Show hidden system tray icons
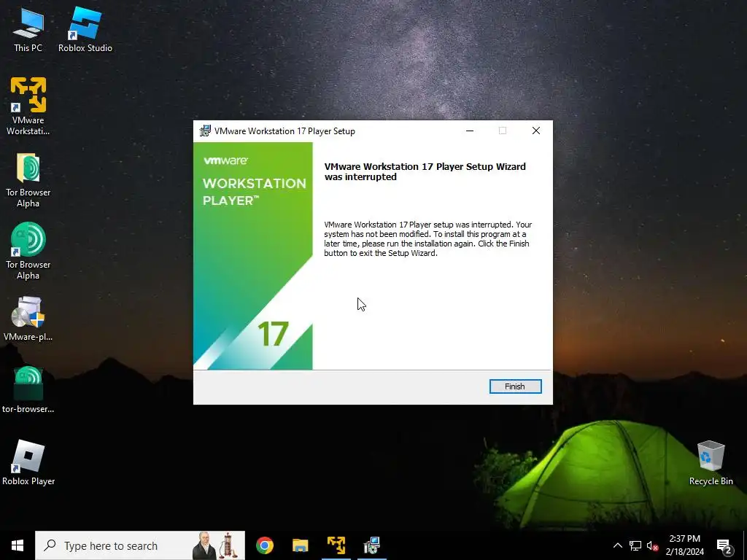This screenshot has width=747, height=560. [617, 545]
